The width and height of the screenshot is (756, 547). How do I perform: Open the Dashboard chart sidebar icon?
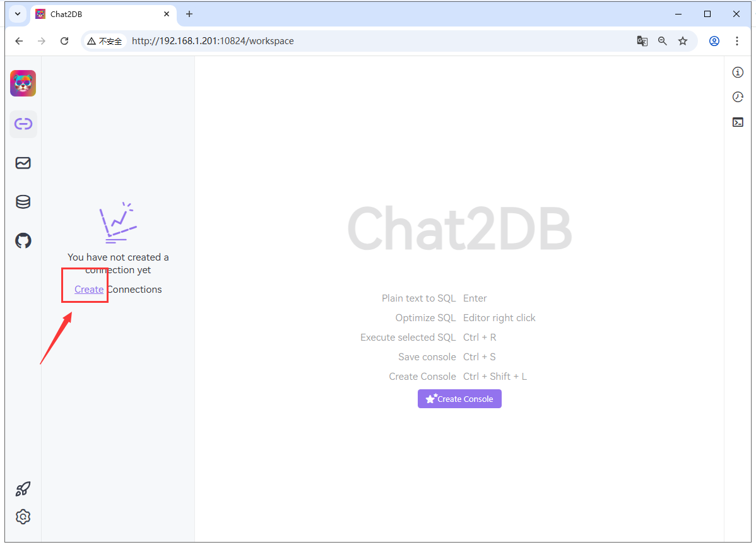pos(23,163)
